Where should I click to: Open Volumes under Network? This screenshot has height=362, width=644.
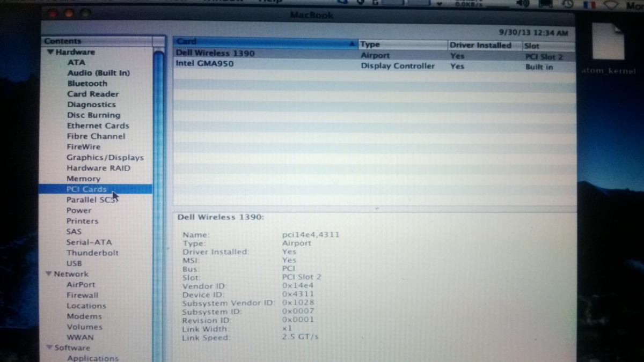[84, 327]
